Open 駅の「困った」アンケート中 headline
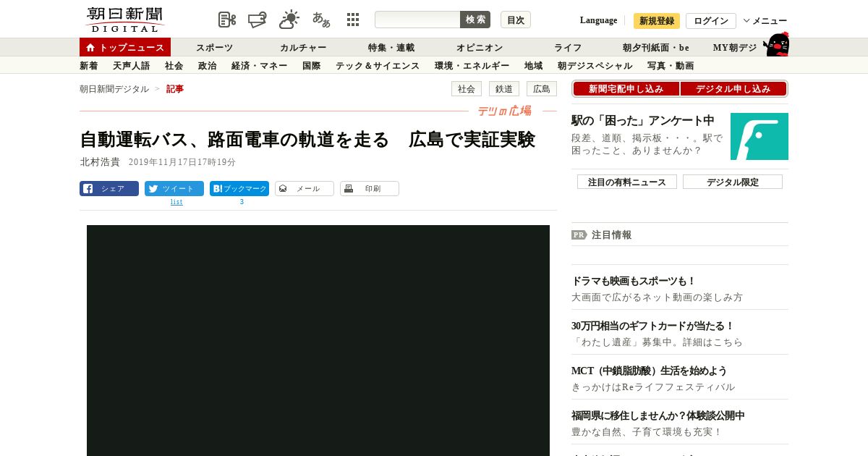Screen dimensions: 868x456 (x=643, y=120)
